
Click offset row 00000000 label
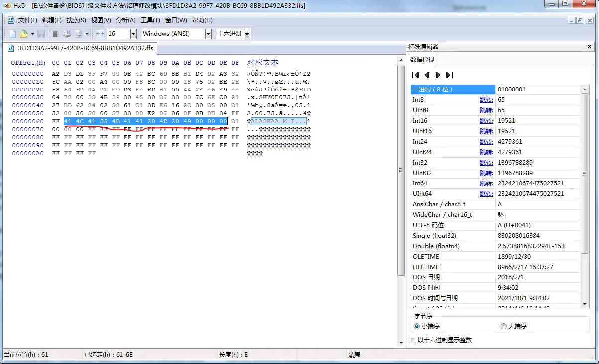[27, 74]
